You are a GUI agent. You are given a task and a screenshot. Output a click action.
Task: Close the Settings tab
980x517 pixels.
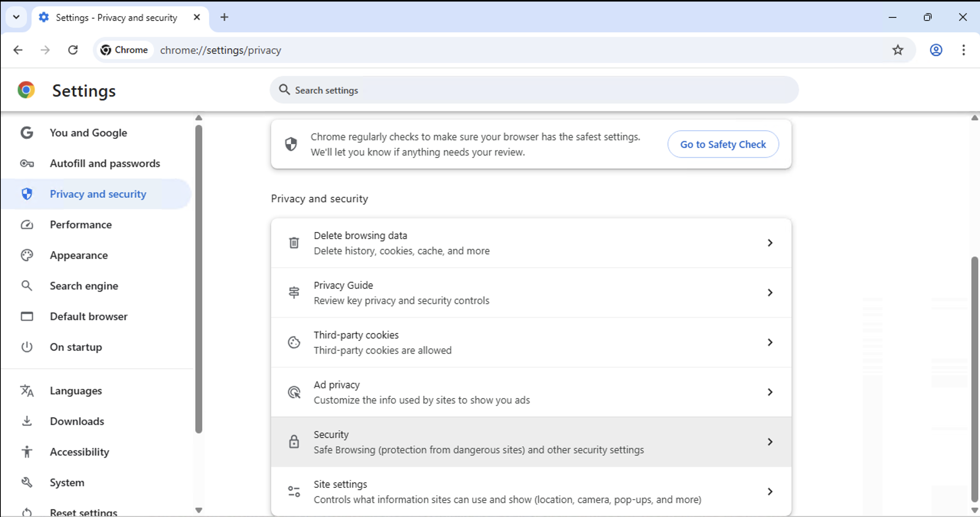[x=197, y=17]
